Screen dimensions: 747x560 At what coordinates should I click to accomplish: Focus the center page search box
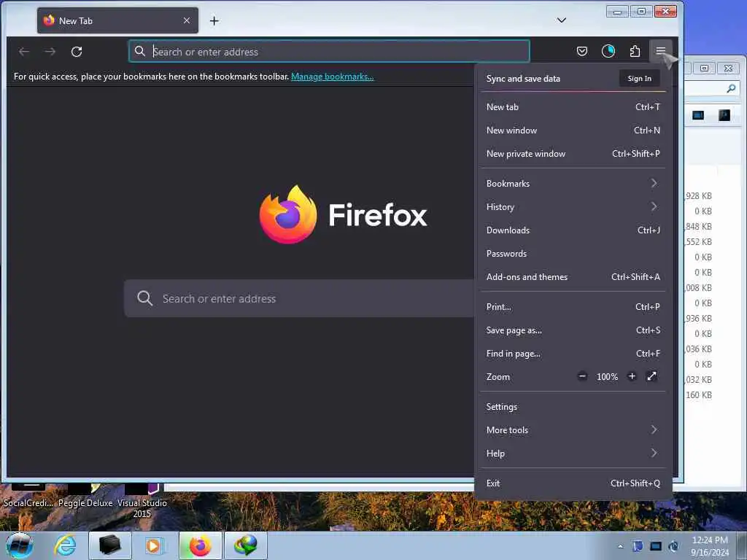pos(299,298)
